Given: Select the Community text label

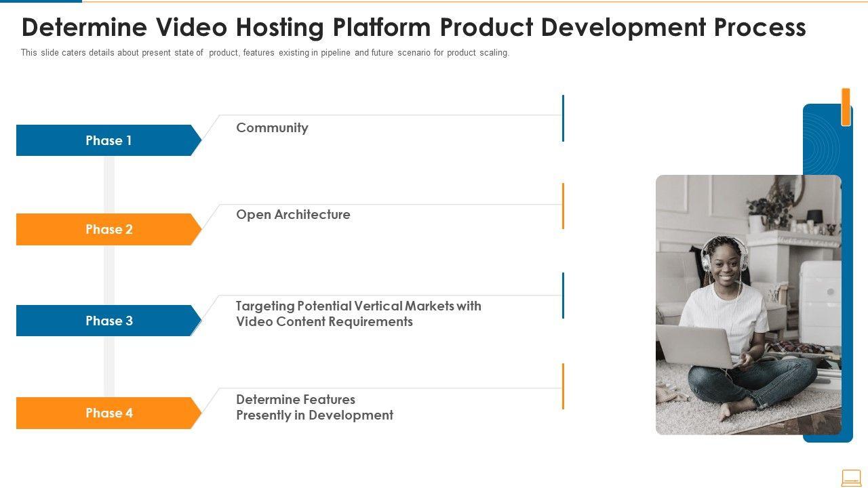Looking at the screenshot, I should tap(272, 127).
